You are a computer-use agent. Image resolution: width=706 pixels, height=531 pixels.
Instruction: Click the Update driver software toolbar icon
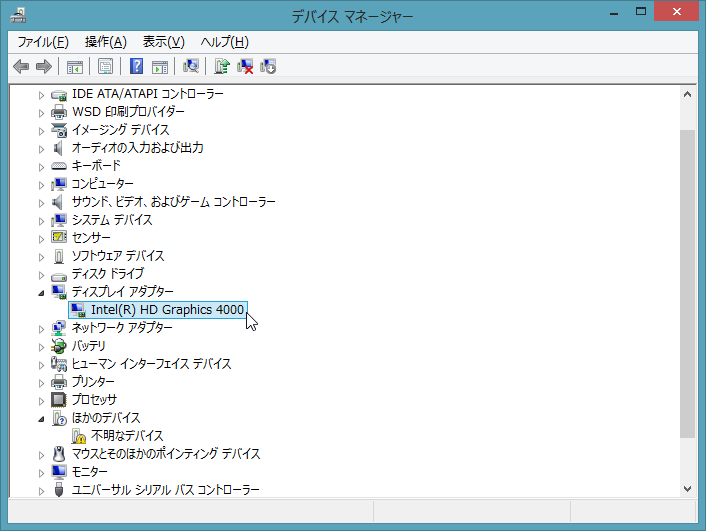[x=222, y=67]
